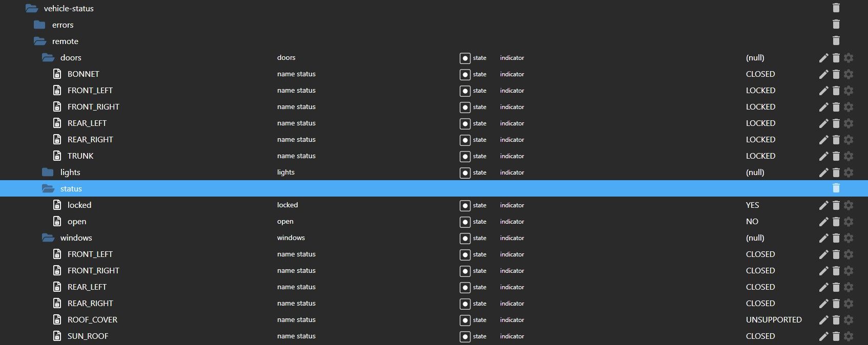Collapse the vehicle-status folder
The height and width of the screenshot is (345, 868).
click(32, 8)
